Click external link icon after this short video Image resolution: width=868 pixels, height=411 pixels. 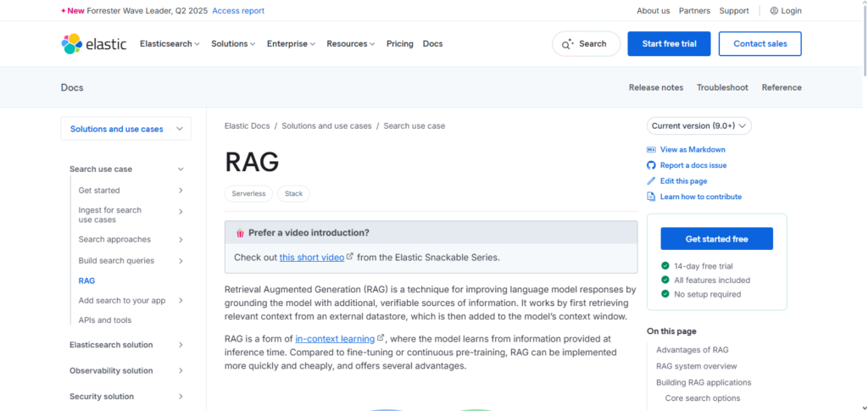pyautogui.click(x=350, y=257)
